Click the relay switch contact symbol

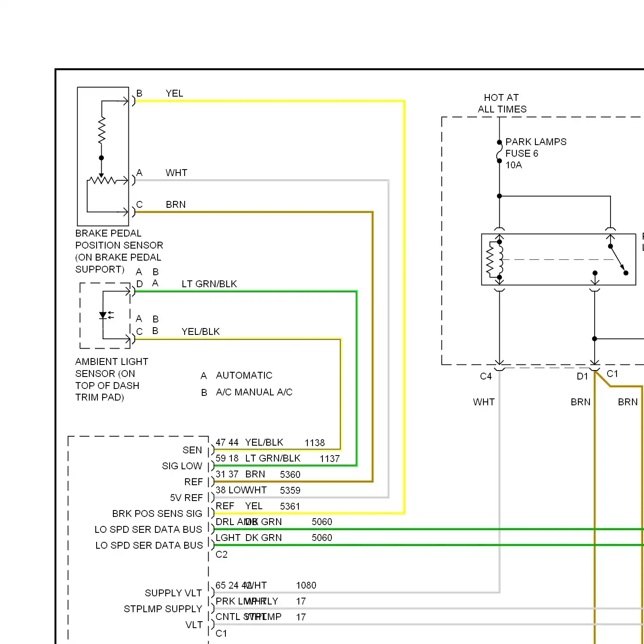pyautogui.click(x=618, y=260)
